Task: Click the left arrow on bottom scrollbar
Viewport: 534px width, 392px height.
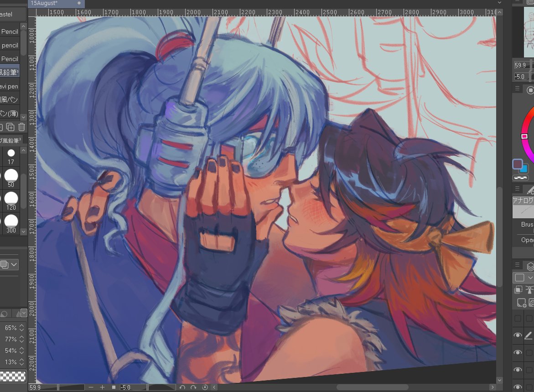Action: click(x=214, y=387)
